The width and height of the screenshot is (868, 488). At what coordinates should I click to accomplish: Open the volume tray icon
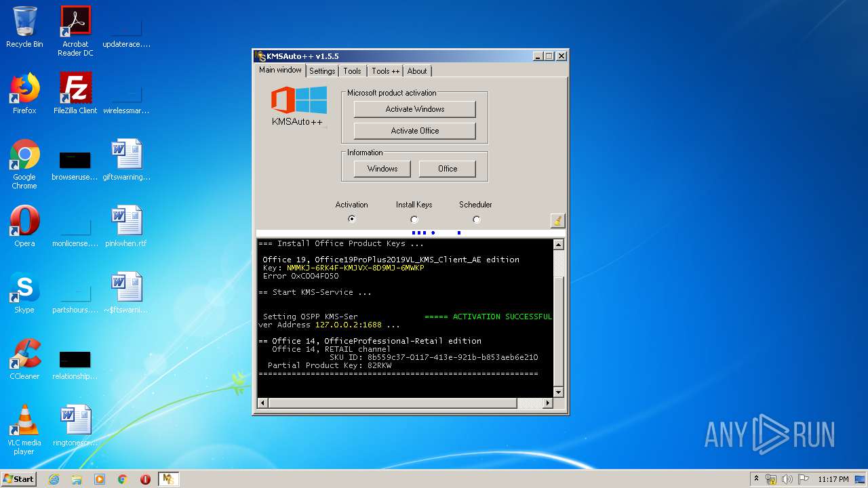(x=787, y=479)
